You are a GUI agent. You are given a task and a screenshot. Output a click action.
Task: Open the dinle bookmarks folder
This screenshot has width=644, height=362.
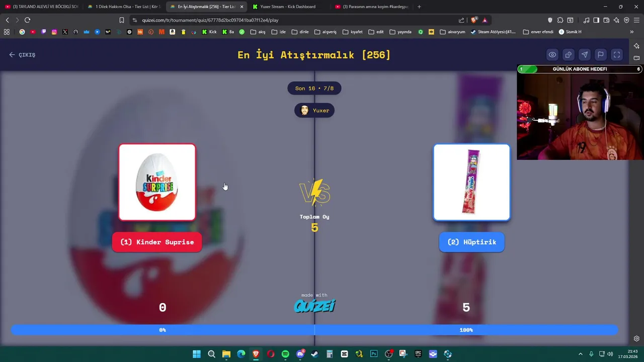tap(300, 32)
